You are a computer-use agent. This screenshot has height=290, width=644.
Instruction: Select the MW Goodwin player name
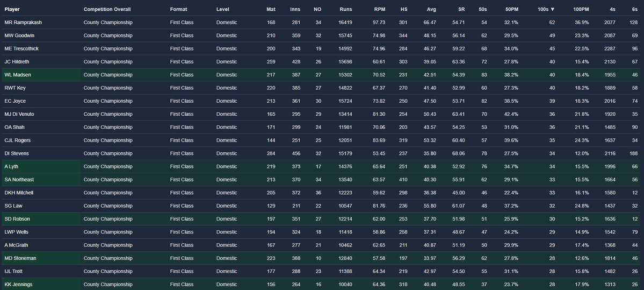[19, 36]
